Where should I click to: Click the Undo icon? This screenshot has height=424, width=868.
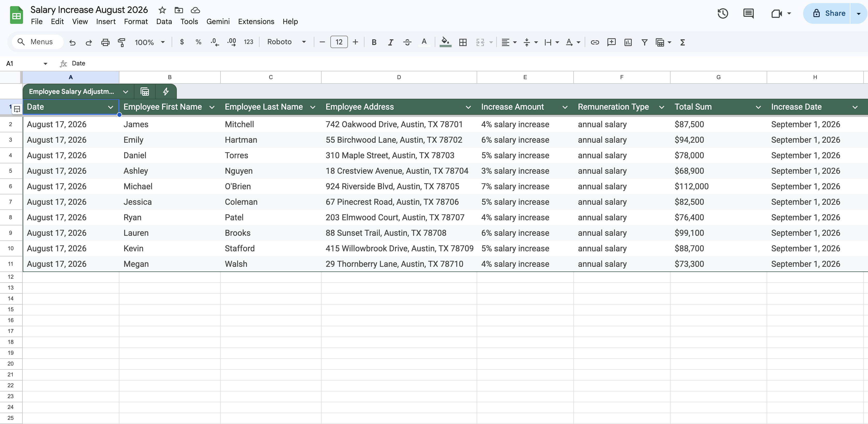pos(72,42)
